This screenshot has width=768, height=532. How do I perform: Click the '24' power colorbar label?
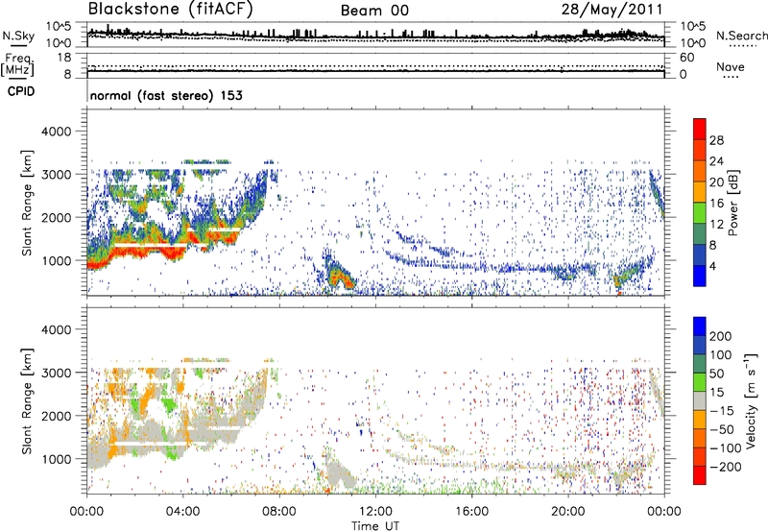716,161
